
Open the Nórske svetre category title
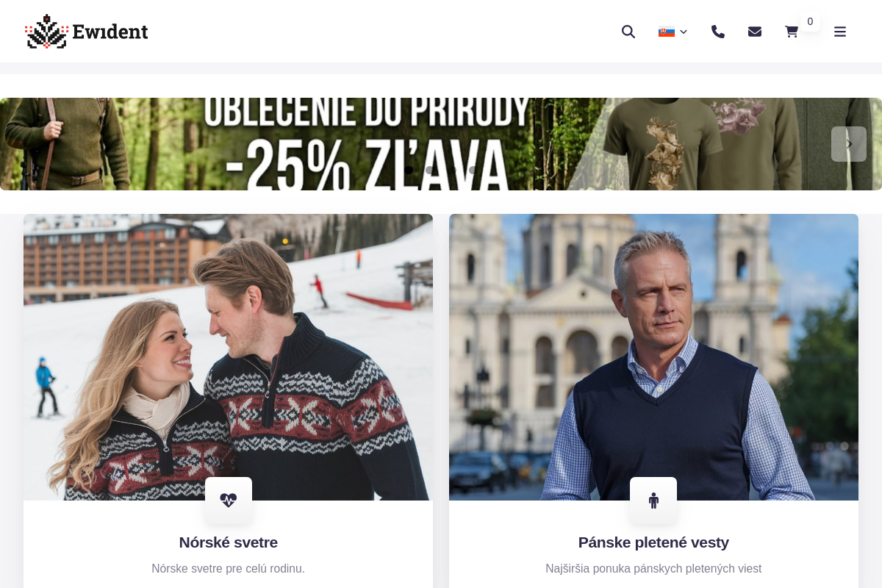[x=229, y=542]
